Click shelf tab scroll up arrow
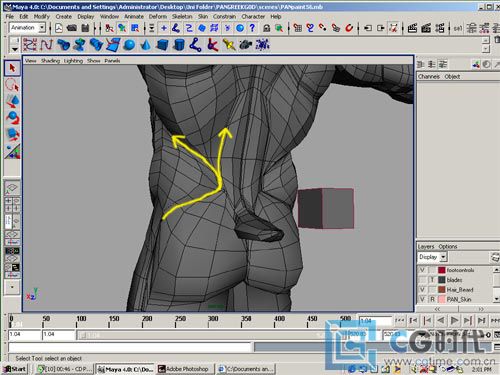 [486, 40]
